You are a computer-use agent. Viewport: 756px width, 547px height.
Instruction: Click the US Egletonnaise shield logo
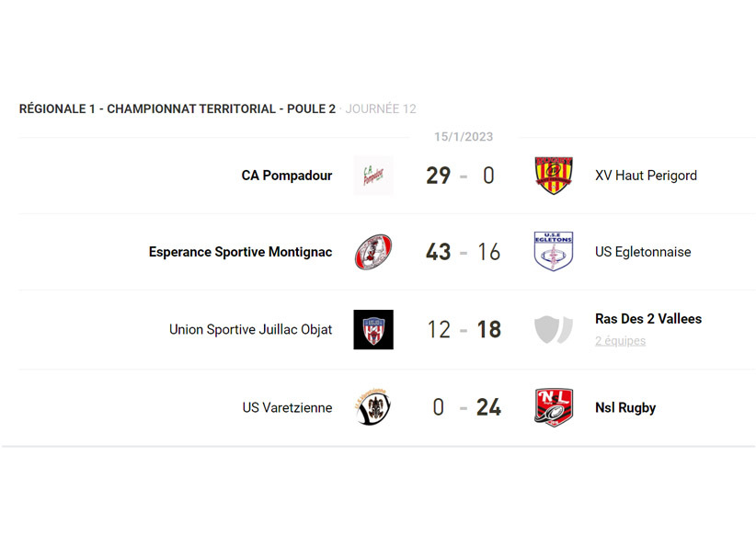point(554,252)
